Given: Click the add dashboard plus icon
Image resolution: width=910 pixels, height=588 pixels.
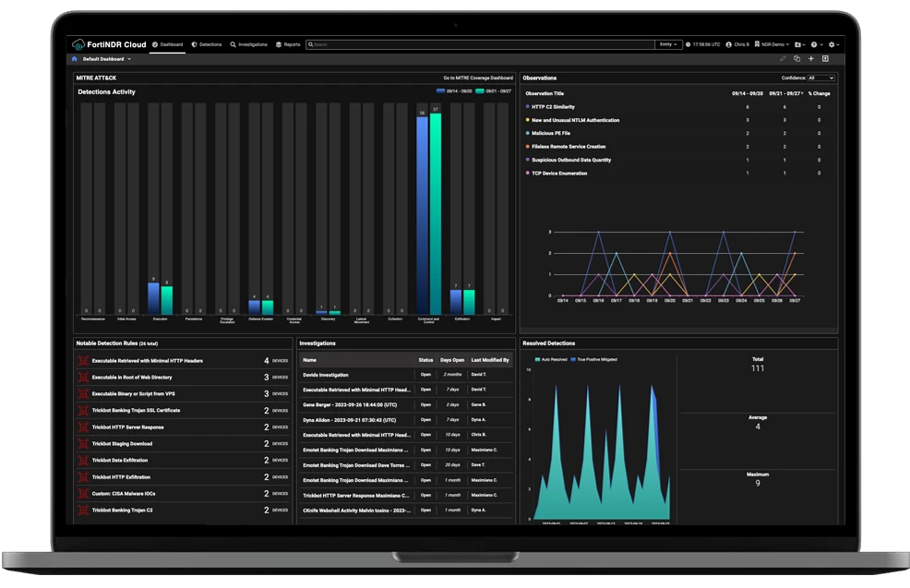Looking at the screenshot, I should (x=811, y=59).
